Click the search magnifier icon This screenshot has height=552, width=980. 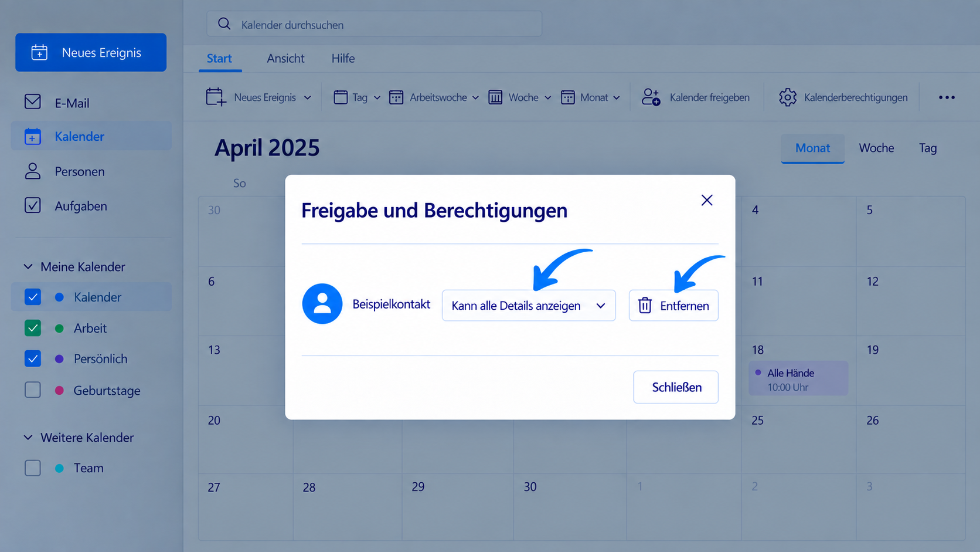click(224, 24)
